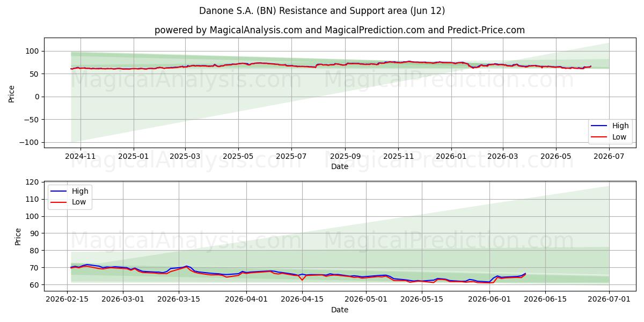Click the '2026-05' date tick on upper chart

pyautogui.click(x=556, y=156)
